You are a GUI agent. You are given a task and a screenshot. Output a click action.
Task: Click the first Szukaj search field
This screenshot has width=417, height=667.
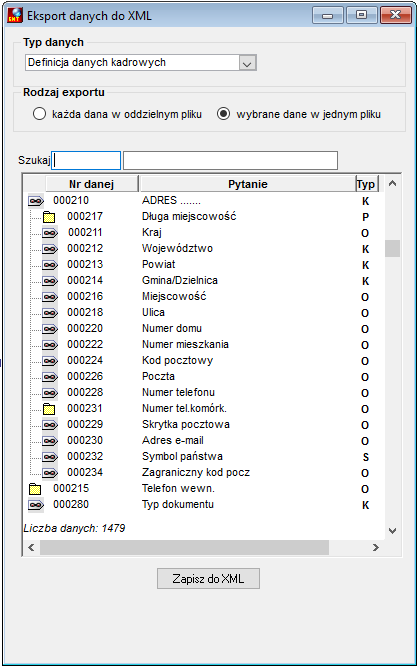click(x=86, y=161)
